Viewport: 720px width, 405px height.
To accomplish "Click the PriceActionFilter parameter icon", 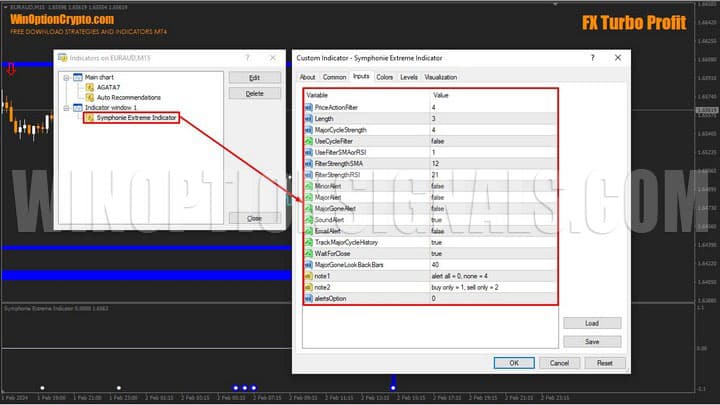I will point(309,107).
